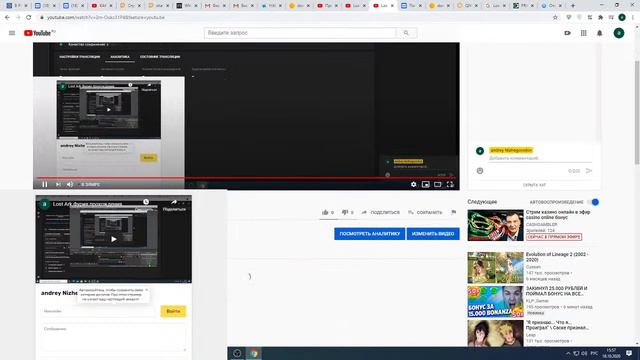Image resolution: width=640 pixels, height=360 pixels.
Task: Click the watch later clock in embedded video
Action: coord(146,202)
